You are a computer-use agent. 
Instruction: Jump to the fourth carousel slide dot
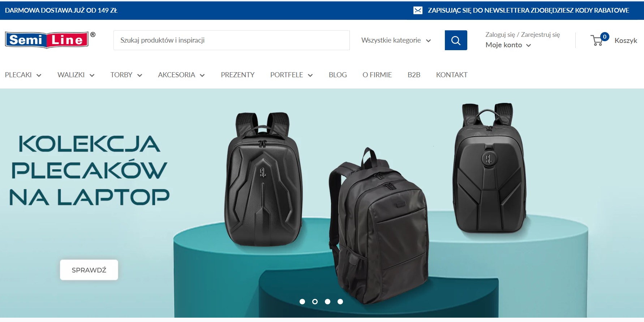(340, 301)
